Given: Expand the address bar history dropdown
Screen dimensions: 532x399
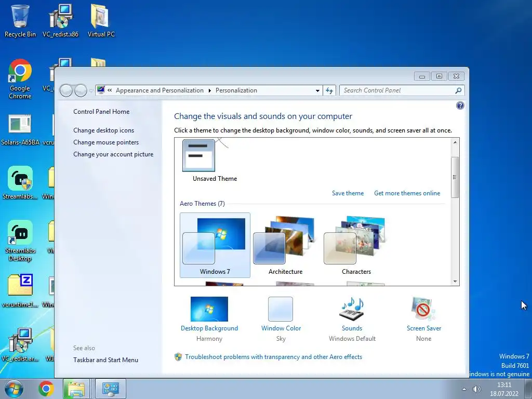Looking at the screenshot, I should point(317,90).
